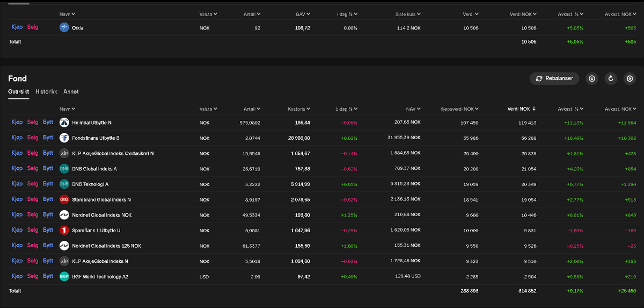Click the Nordnet Global Indeks NOK logo
The width and height of the screenshot is (644, 308).
pyautogui.click(x=64, y=215)
